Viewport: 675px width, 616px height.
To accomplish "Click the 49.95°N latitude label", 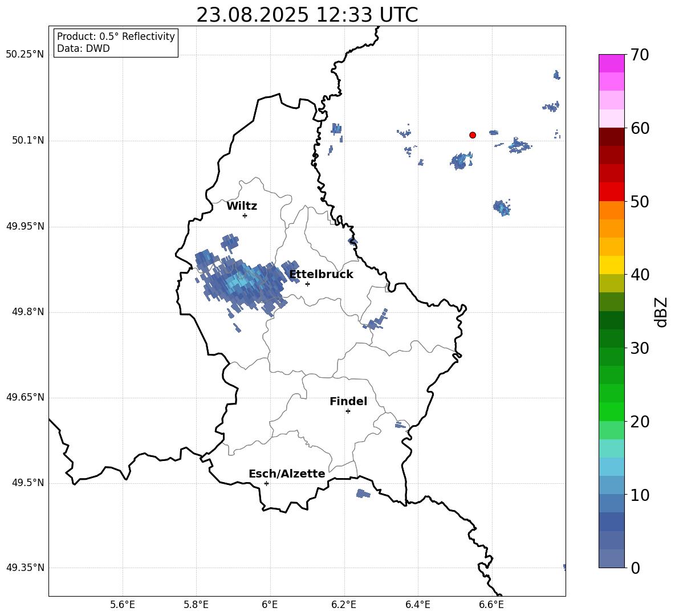I will 25,226.
